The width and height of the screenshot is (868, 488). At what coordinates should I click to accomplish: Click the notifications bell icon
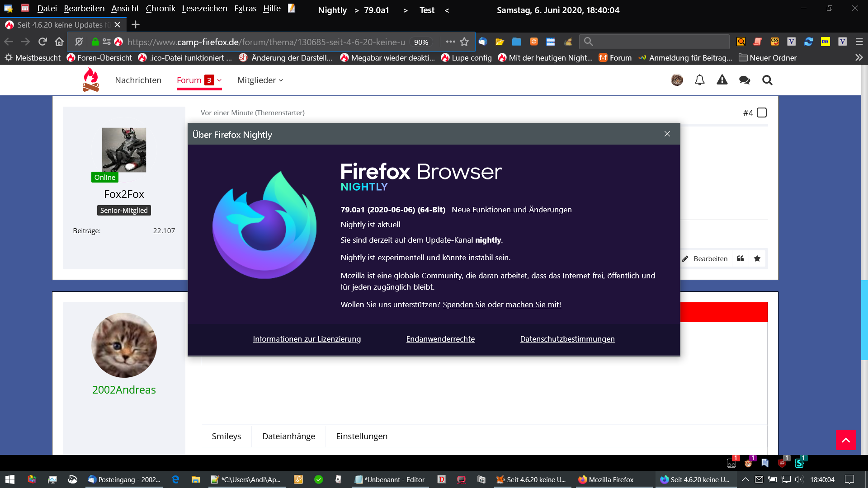pyautogui.click(x=699, y=80)
